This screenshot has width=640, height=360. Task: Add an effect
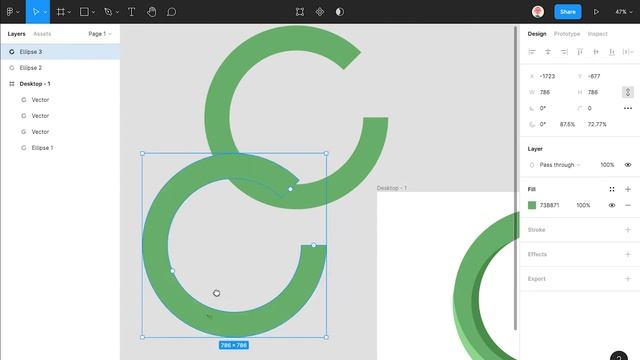pyautogui.click(x=628, y=254)
